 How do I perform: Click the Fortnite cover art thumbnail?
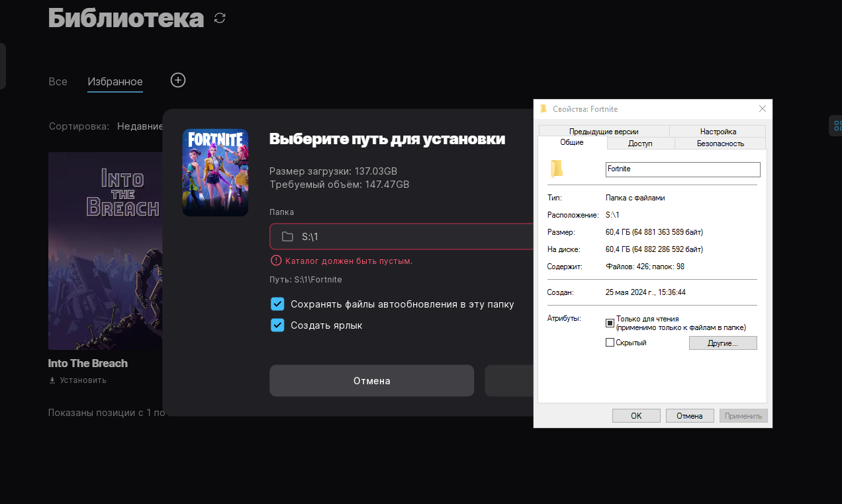215,173
